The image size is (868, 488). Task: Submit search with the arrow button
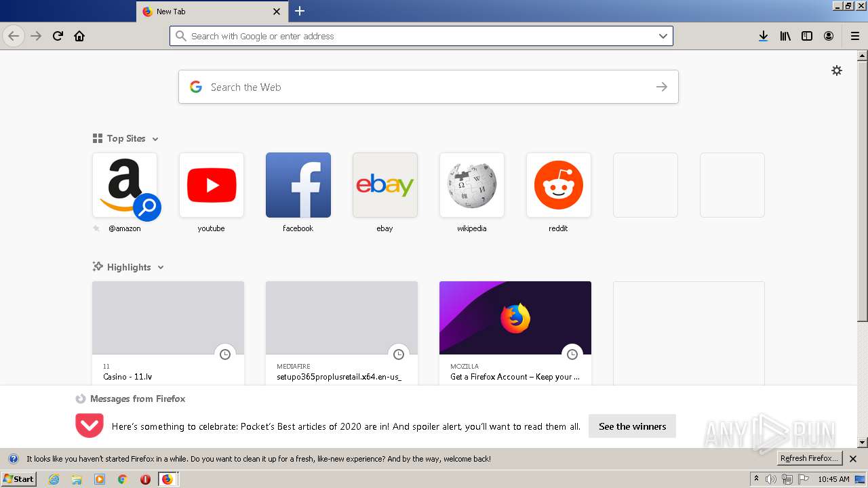point(662,87)
